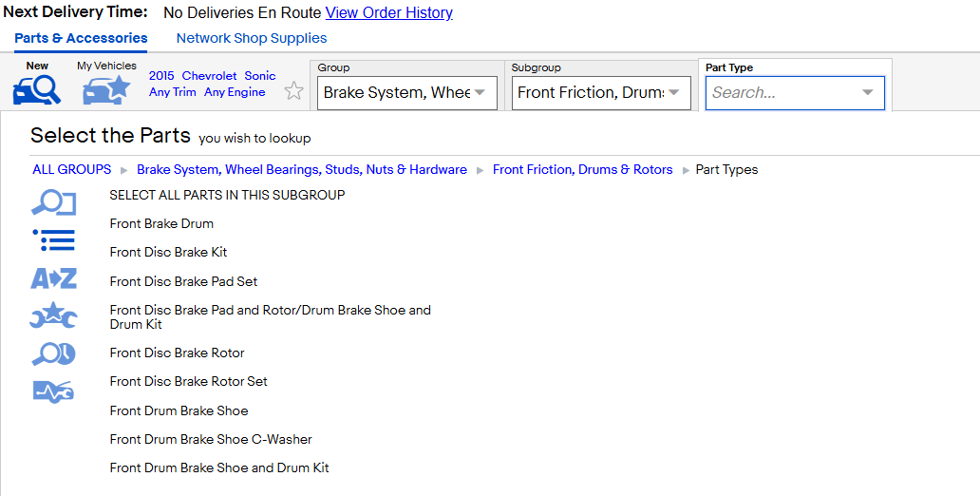Screen dimensions: 980x496
Task: Click the wrench and star sidebar icon
Action: (x=54, y=315)
